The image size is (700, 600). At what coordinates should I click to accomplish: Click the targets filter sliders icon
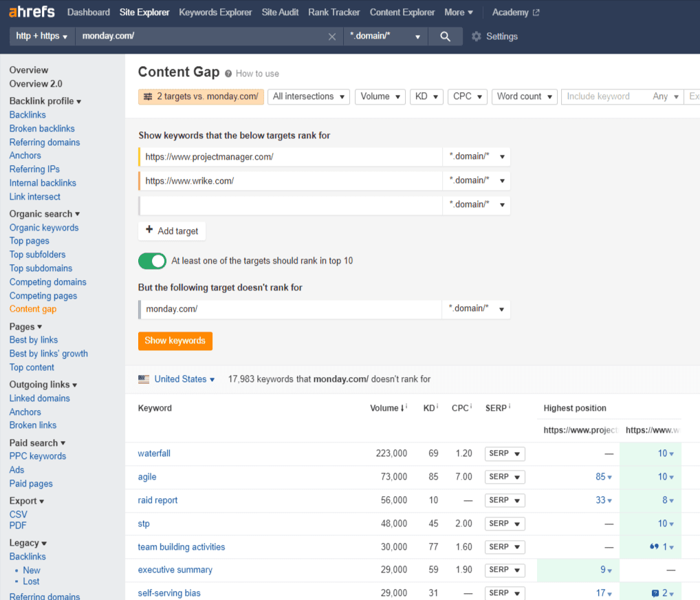coord(148,96)
